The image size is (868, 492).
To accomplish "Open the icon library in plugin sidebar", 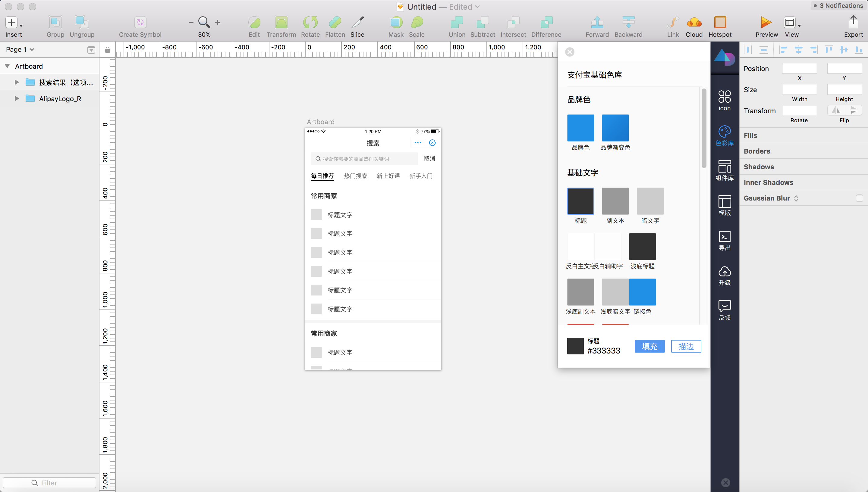I will [724, 100].
